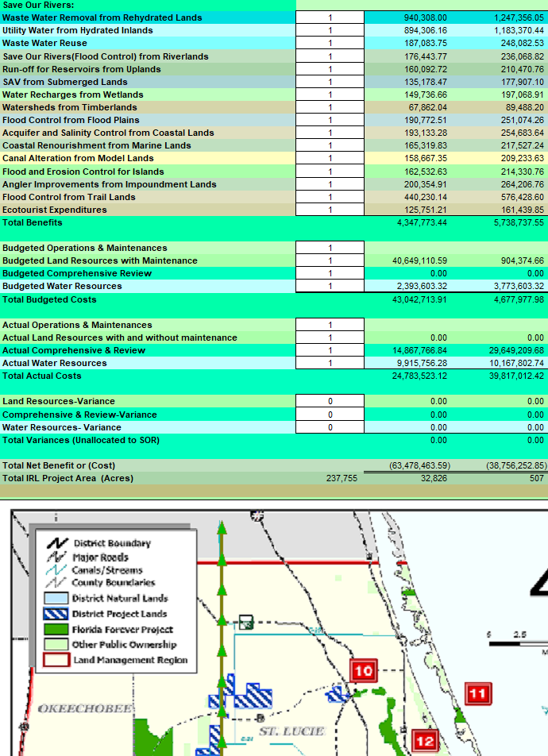This screenshot has height=756, width=548.
Task: Select the Budgeted Water Resources input cell
Action: tap(330, 286)
